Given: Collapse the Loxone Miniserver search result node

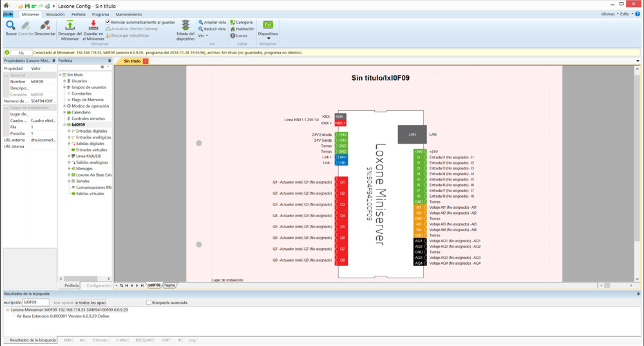Looking at the screenshot, I should click(7, 310).
